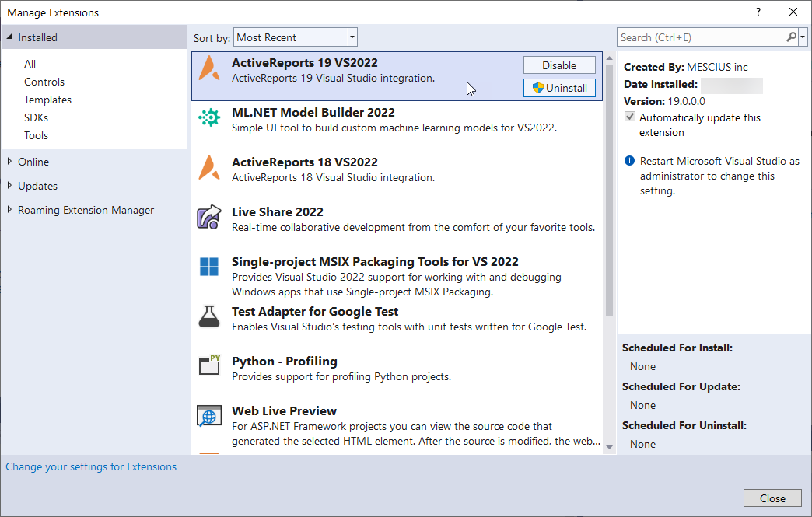Image resolution: width=812 pixels, height=517 pixels.
Task: Collapse the Installed category
Action: coord(9,37)
